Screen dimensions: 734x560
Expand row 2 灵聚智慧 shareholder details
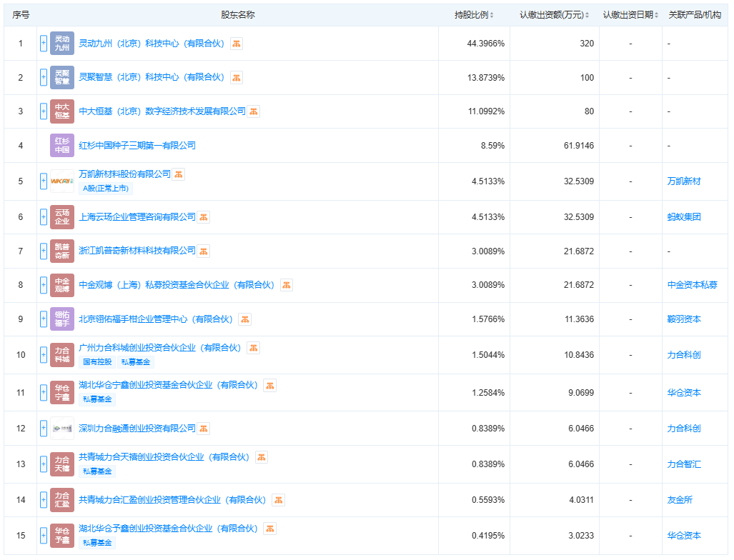[44, 78]
